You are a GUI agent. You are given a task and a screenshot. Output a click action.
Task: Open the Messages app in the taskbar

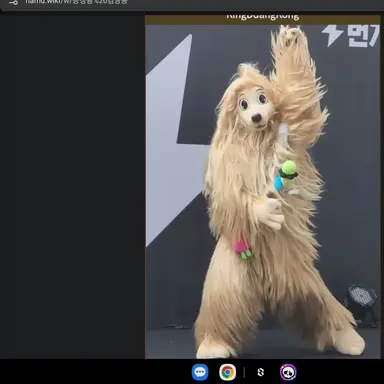tap(200, 372)
